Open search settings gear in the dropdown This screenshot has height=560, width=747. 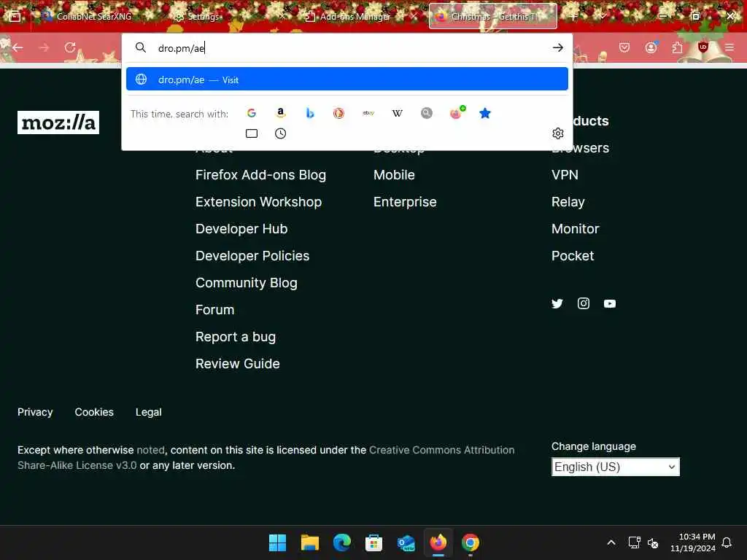coord(558,133)
